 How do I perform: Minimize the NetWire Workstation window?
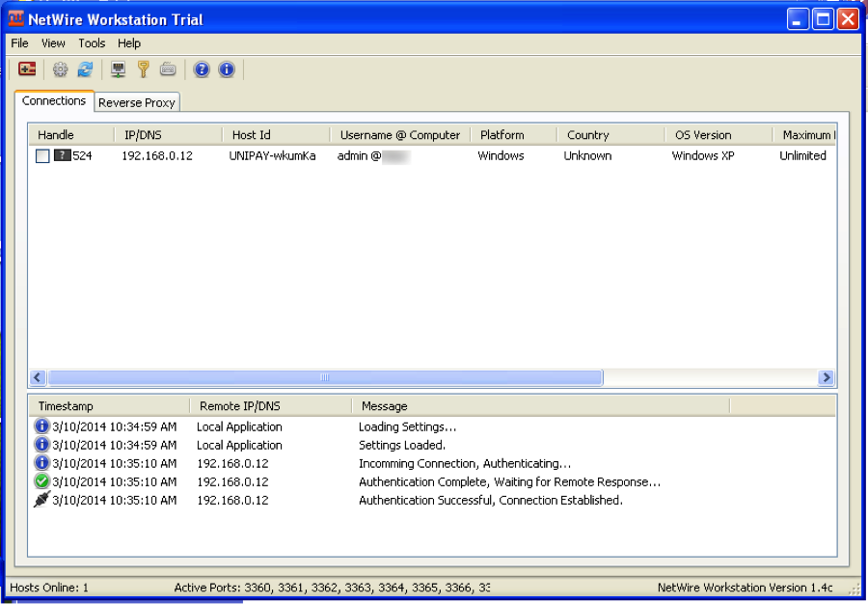[x=798, y=19]
